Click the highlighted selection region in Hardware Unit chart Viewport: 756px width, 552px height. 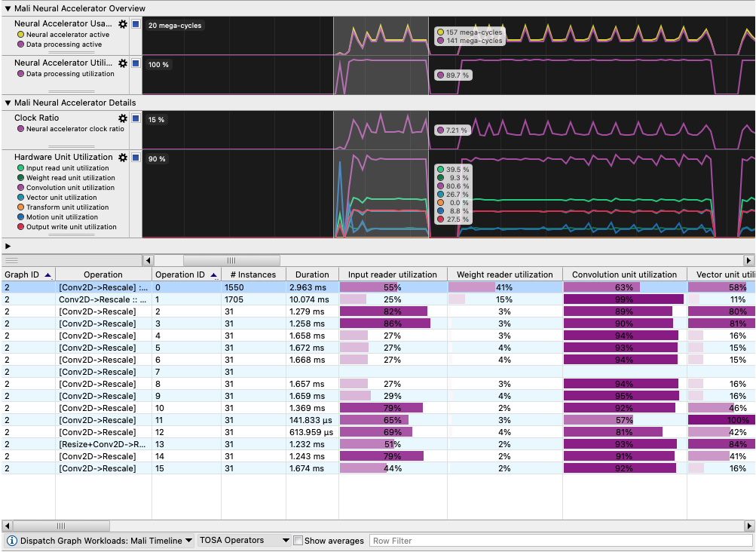click(x=381, y=194)
